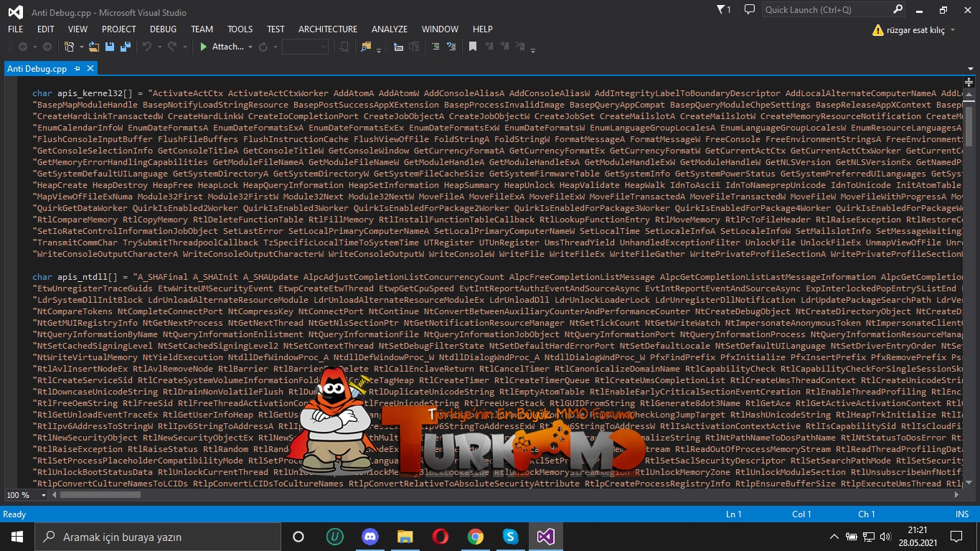Viewport: 980px width, 551px height.
Task: Open the HELP menu
Action: pyautogui.click(x=483, y=29)
